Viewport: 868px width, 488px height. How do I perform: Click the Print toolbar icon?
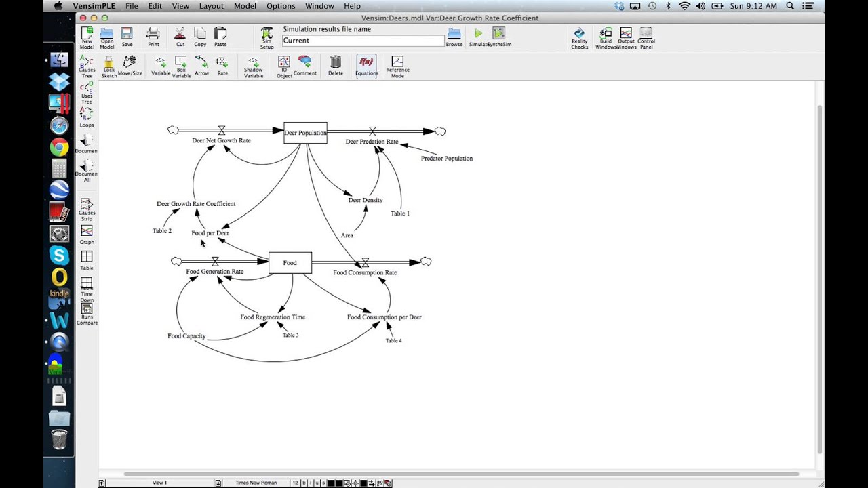click(153, 37)
